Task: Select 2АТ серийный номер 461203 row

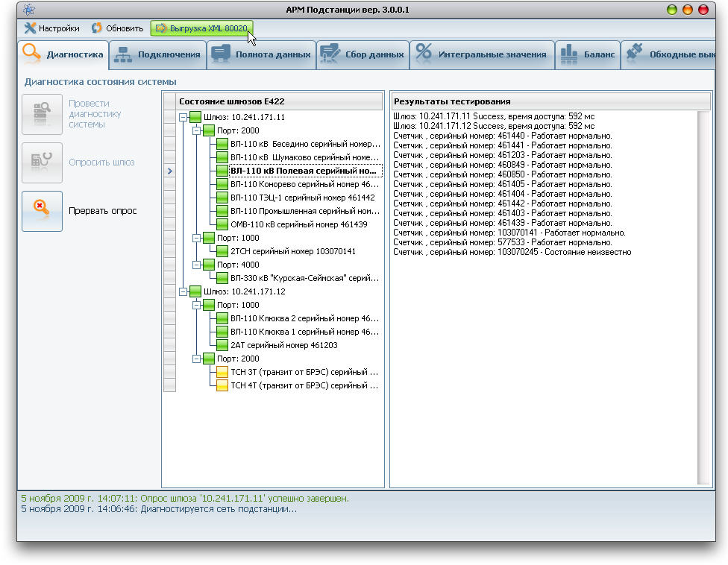Action: click(x=284, y=346)
